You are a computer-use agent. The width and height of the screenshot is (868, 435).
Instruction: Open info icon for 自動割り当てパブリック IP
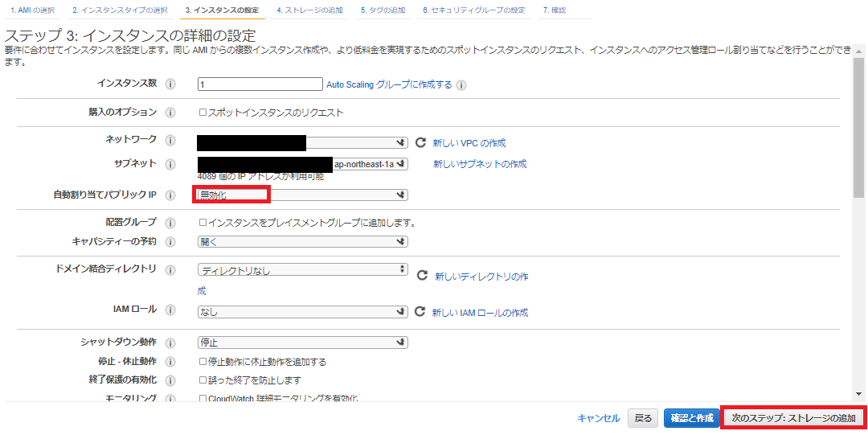click(x=170, y=195)
